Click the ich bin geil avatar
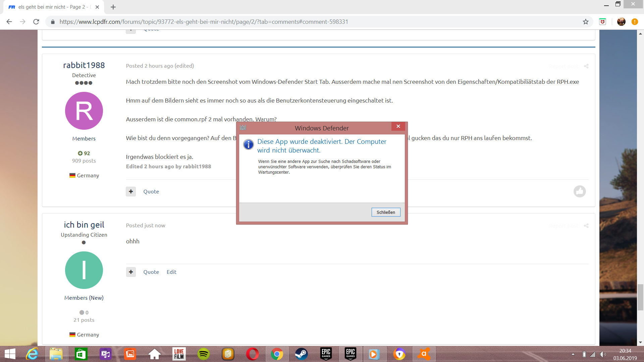The height and width of the screenshot is (362, 644). (84, 270)
